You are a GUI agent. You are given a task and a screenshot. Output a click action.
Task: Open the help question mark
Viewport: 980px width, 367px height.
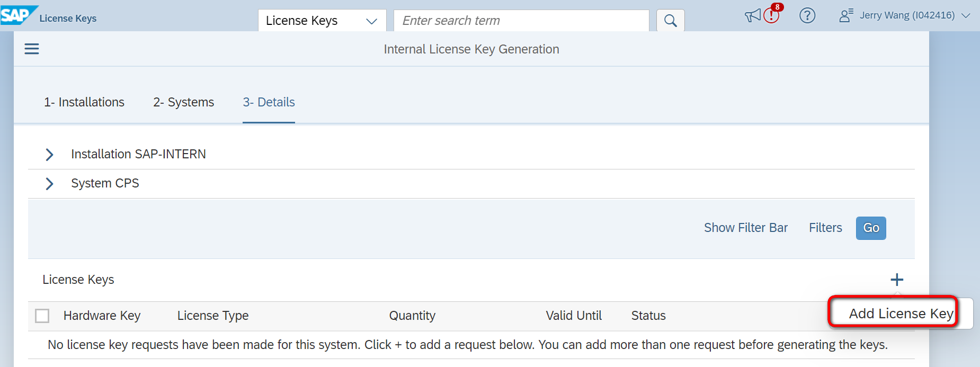[807, 16]
